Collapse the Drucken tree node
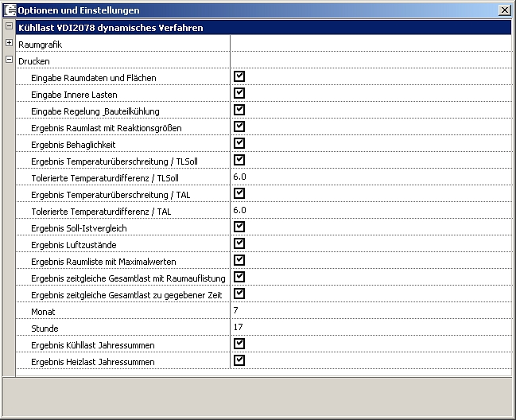516x420 pixels. (x=9, y=60)
